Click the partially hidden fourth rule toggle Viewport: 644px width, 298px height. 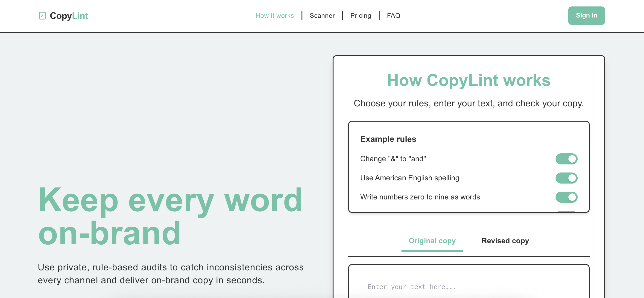(567, 211)
